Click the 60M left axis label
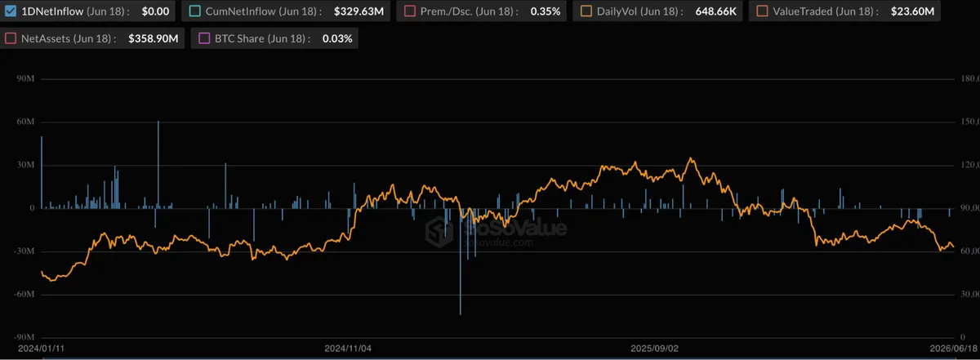This screenshot has width=980, height=360. (24, 122)
